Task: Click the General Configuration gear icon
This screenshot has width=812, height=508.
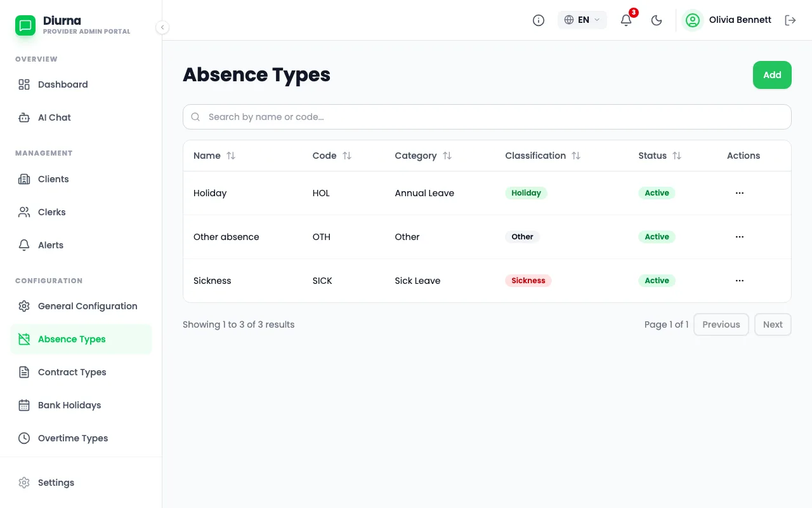Action: [24, 306]
